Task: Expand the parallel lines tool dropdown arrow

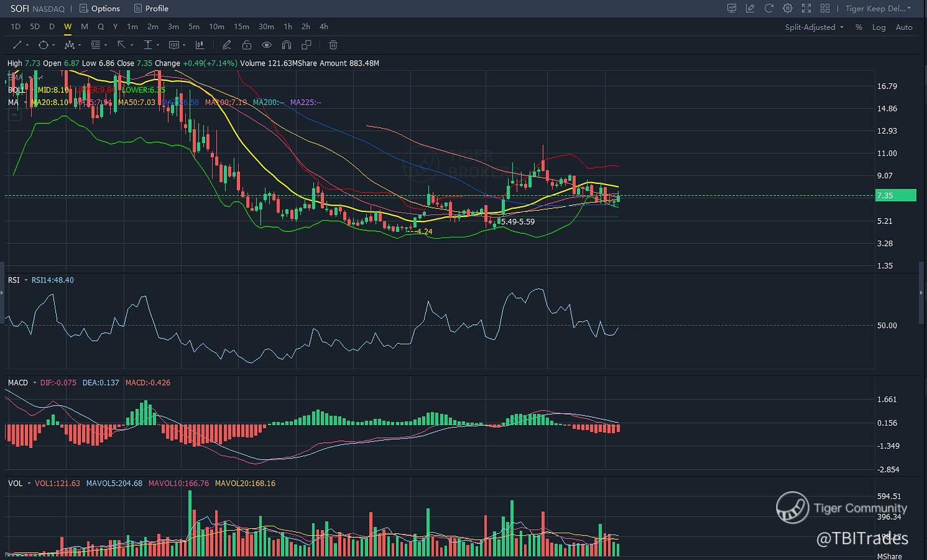Action: pyautogui.click(x=105, y=45)
